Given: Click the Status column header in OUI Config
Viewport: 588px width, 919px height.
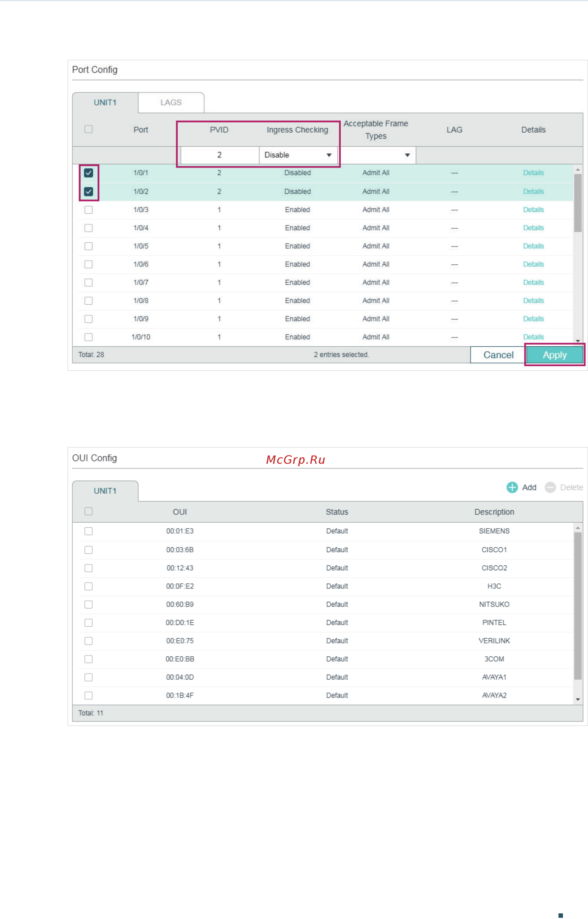Looking at the screenshot, I should 337,512.
